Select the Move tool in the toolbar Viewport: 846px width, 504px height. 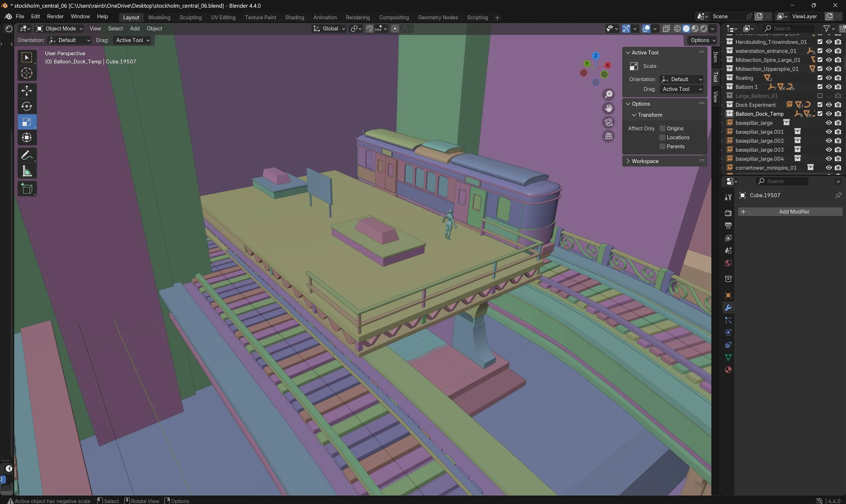[x=27, y=90]
